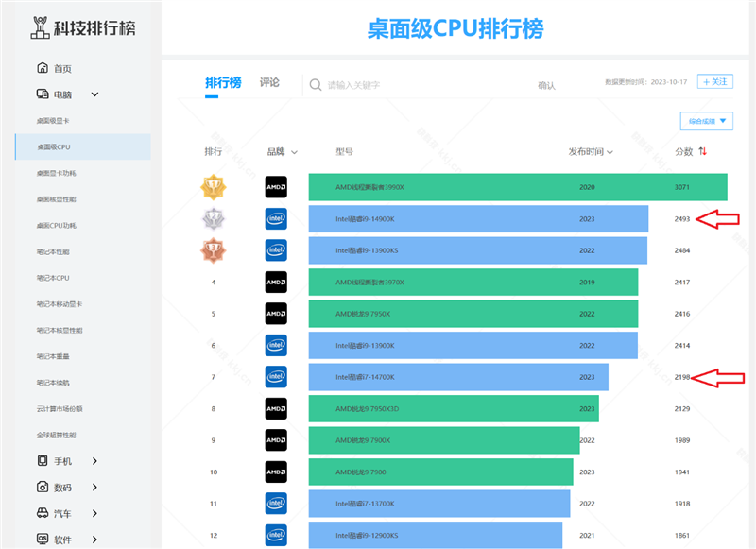Click the camera icon beside 数码
This screenshot has width=756, height=549.
pos(43,487)
